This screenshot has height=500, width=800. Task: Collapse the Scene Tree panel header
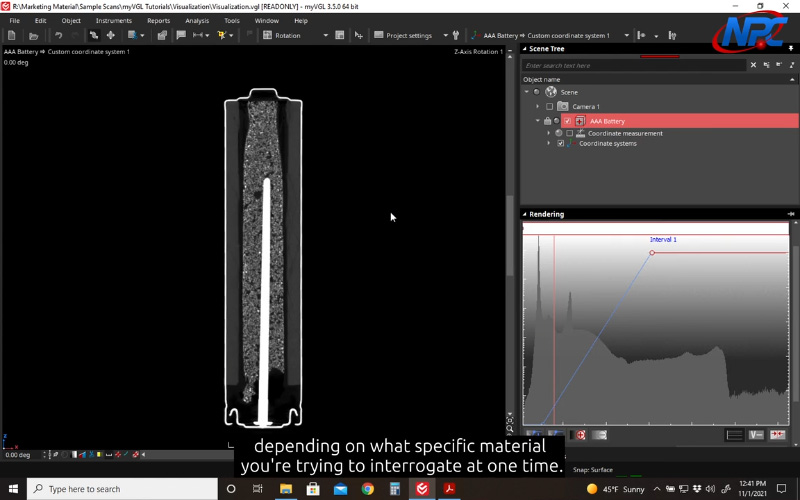524,48
